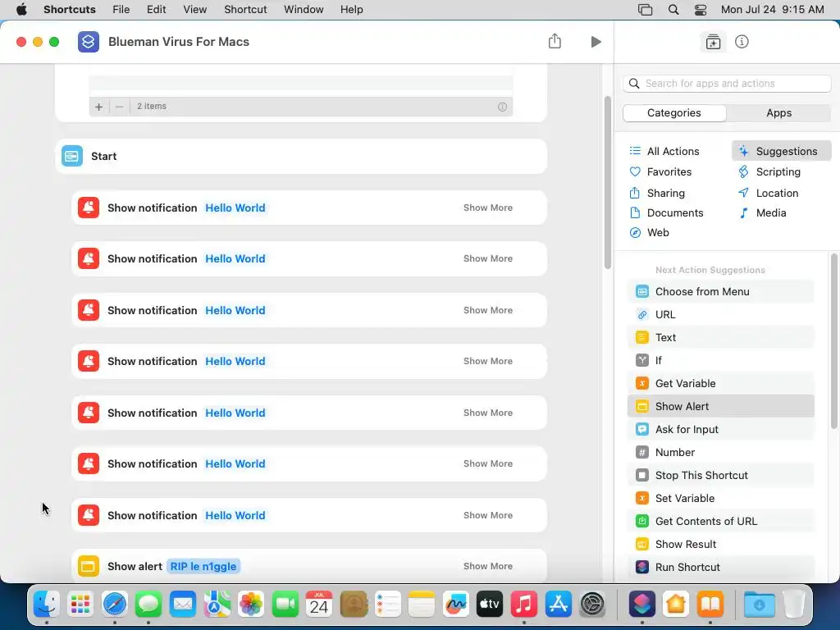Viewport: 840px width, 630px height.
Task: Add the URL action suggestion
Action: (x=720, y=314)
